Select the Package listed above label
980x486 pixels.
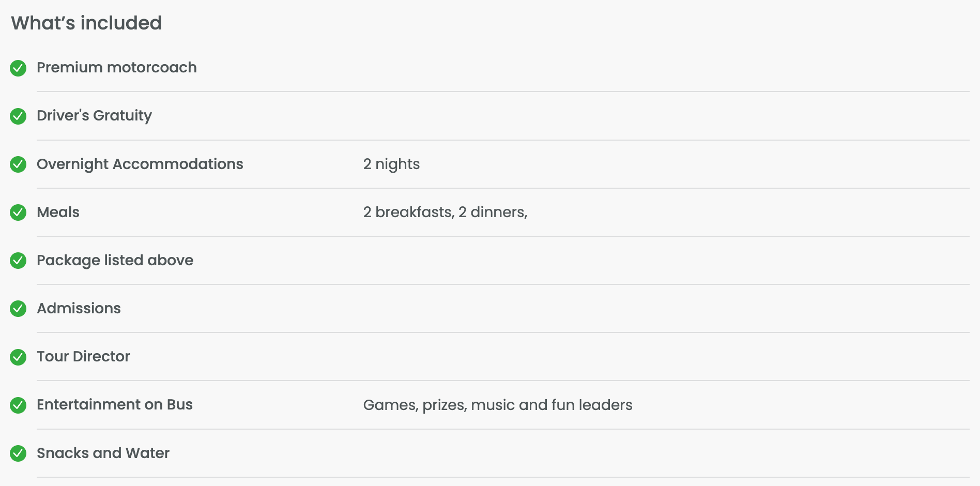point(115,261)
